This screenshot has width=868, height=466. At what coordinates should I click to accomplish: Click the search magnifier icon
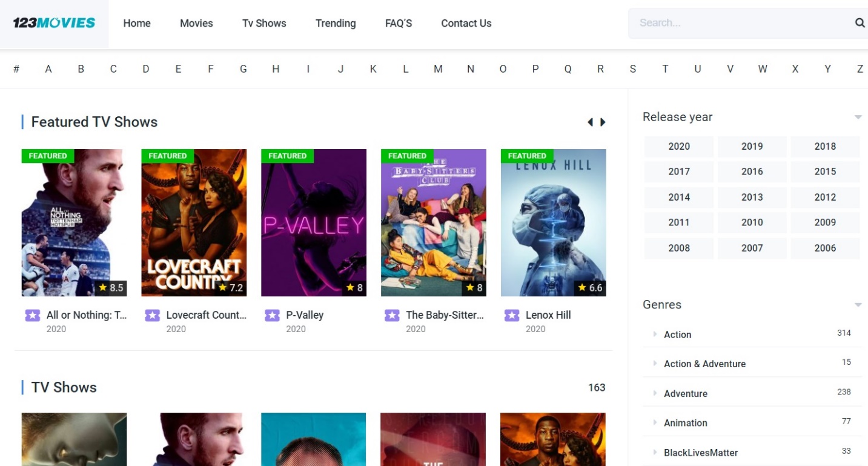[860, 23]
